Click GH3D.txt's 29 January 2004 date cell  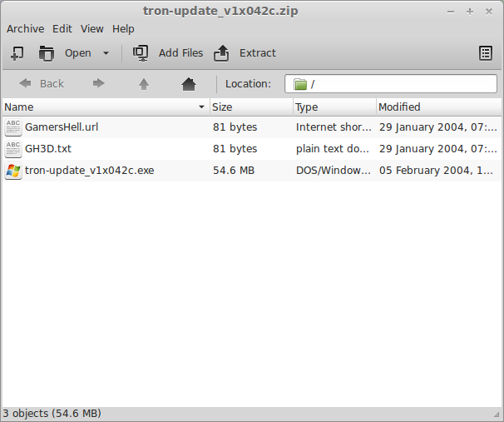tap(438, 149)
